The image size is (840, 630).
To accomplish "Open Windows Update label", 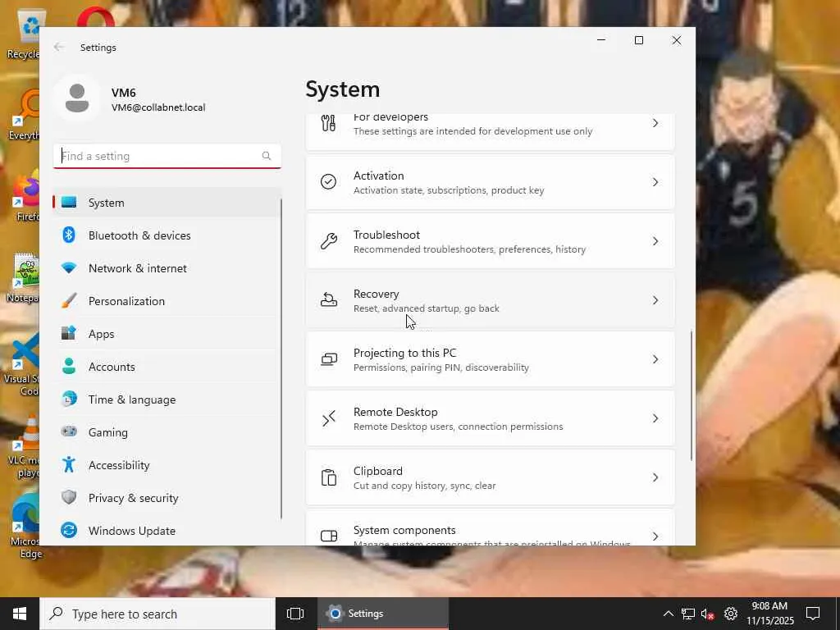I will [x=132, y=531].
